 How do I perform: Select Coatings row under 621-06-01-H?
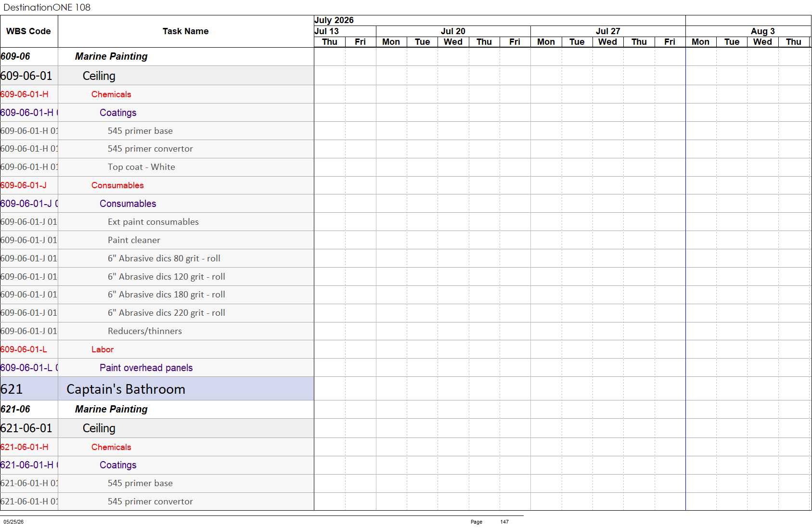tap(157, 465)
